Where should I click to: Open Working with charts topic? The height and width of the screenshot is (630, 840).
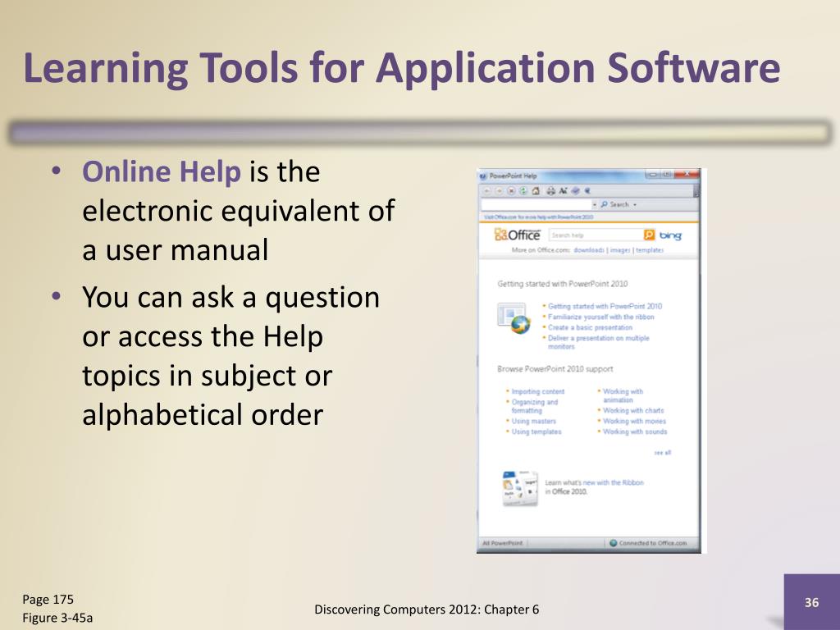[x=633, y=410]
